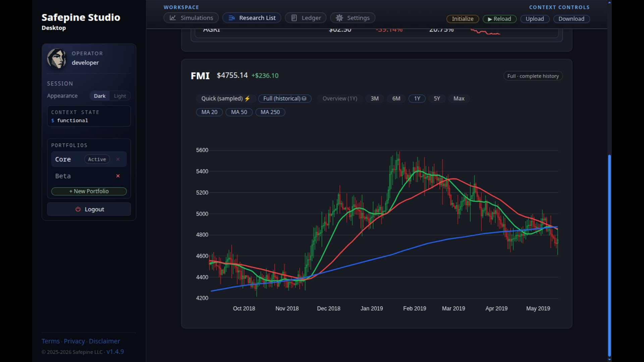Click the New Portfolio button

coord(89,191)
